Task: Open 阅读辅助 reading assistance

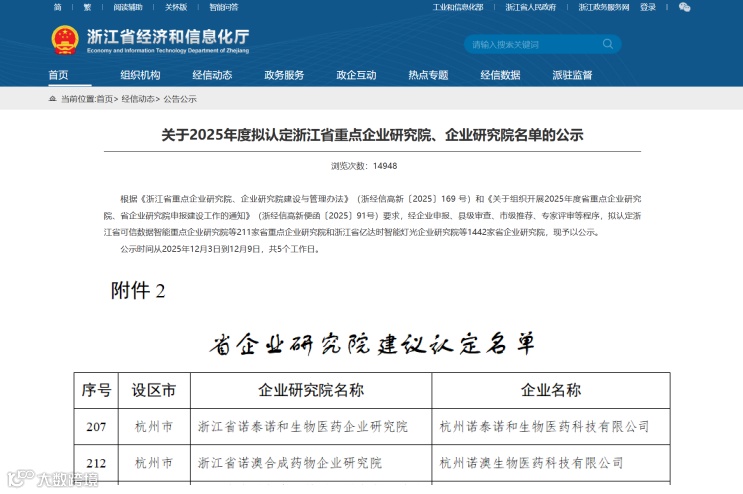Action: (x=128, y=7)
